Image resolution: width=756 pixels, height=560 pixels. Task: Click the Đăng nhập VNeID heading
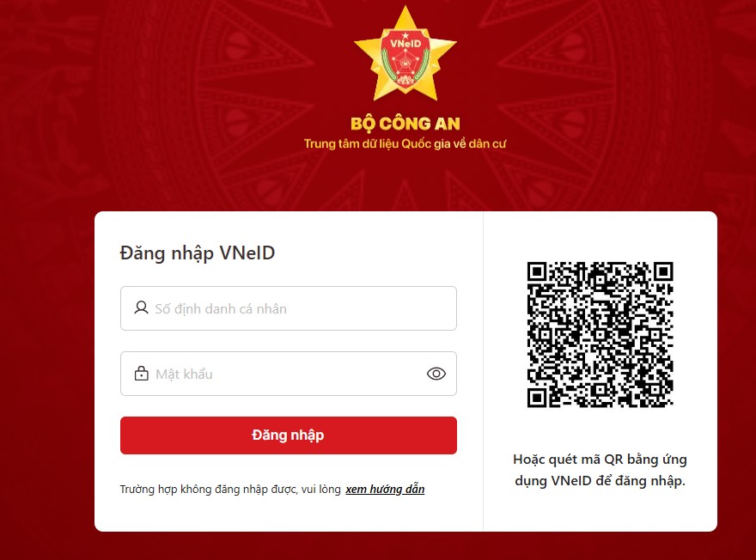[198, 253]
